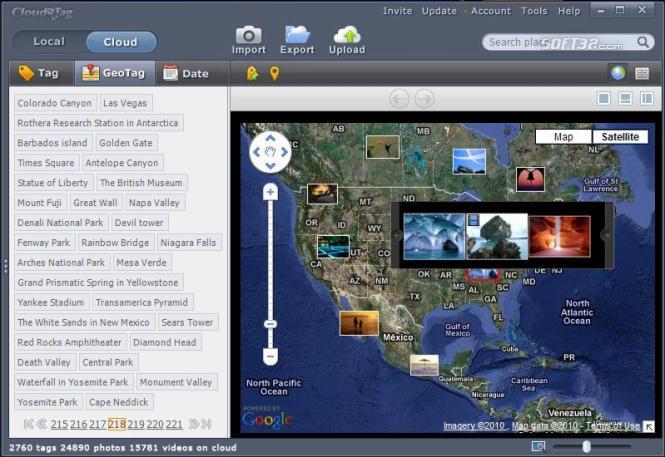
Task: Select the Antelope Canyon geotag
Action: click(122, 163)
